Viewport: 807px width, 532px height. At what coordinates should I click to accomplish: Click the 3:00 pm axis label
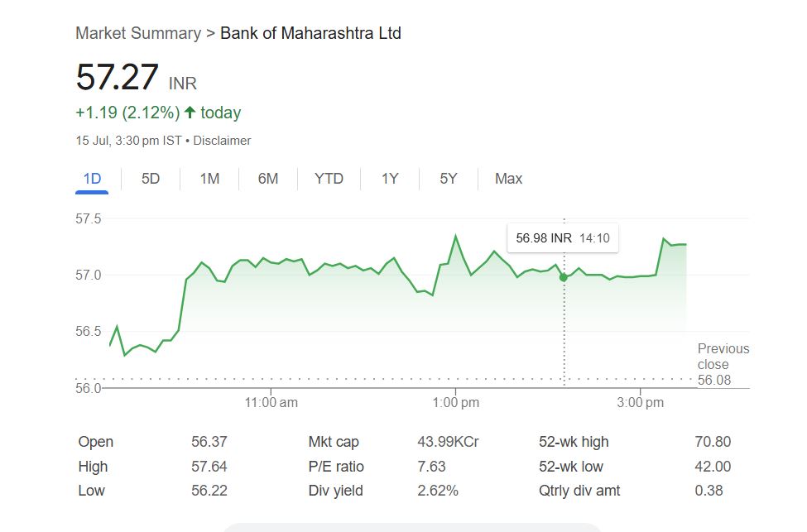coord(641,403)
